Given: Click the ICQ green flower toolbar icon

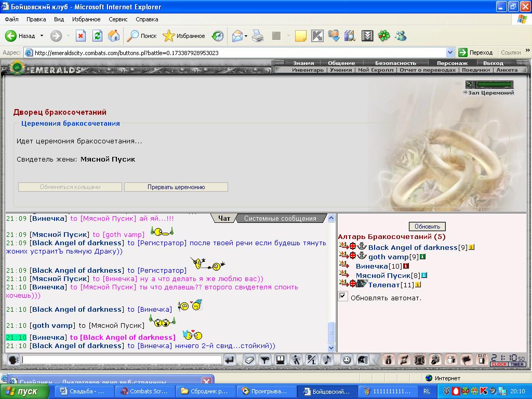Looking at the screenshot, I should 384,36.
